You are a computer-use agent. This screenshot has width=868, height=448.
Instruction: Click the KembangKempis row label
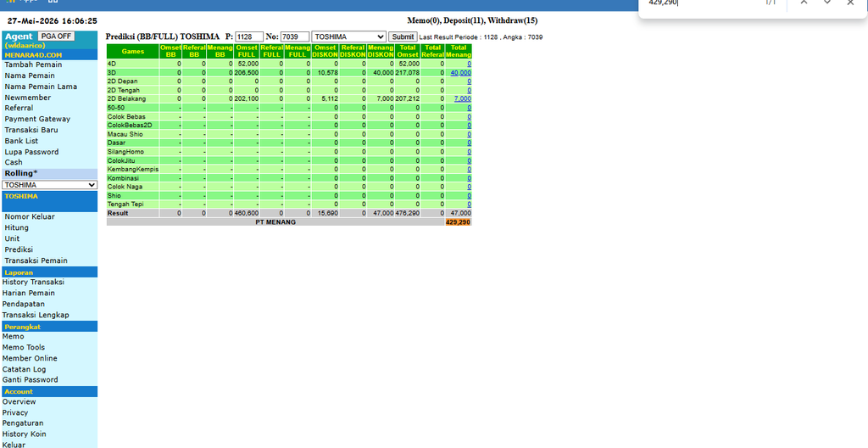133,169
